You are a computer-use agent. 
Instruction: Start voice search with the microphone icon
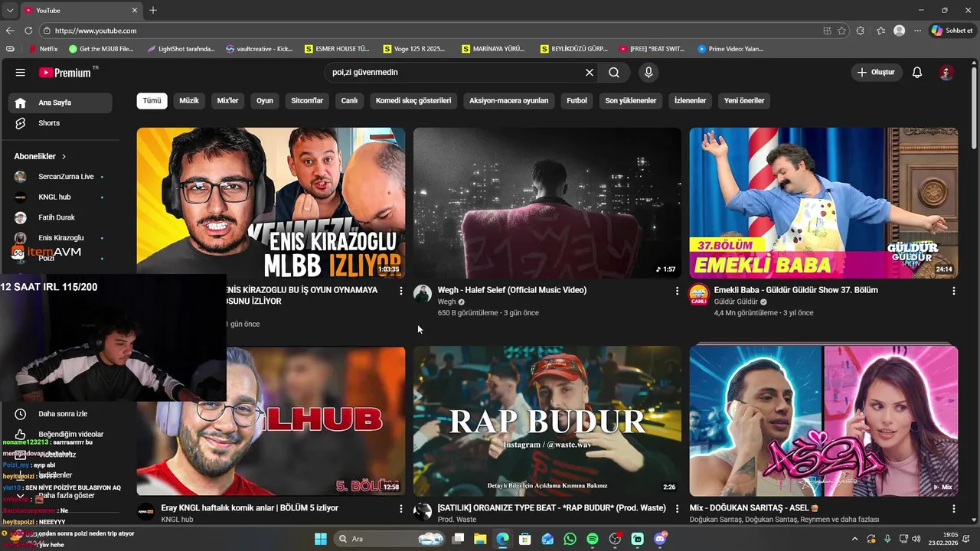coord(648,73)
